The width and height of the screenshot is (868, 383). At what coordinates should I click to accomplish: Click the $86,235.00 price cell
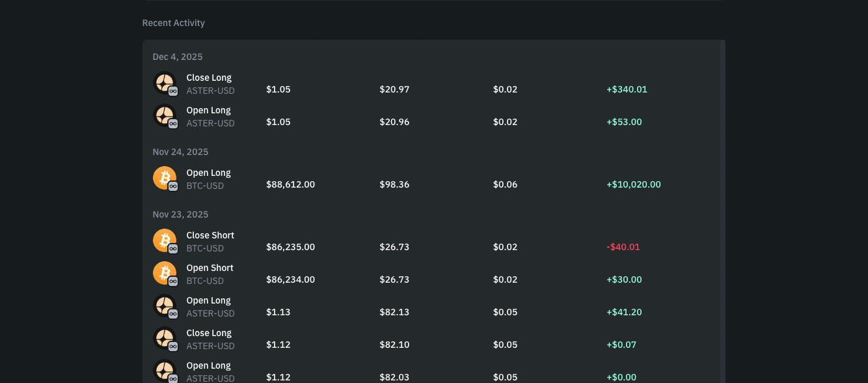coord(290,247)
